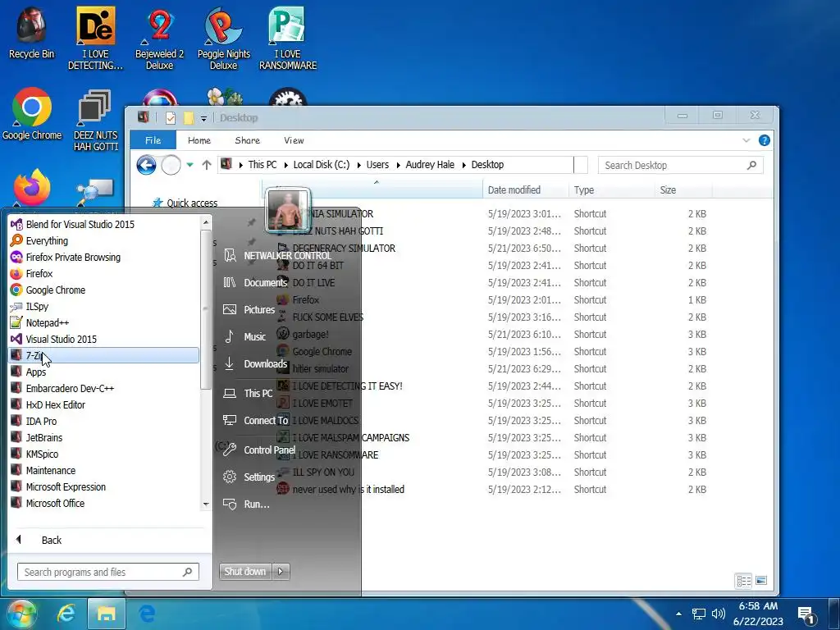Open ILSpy from the programs list
This screenshot has height=630, width=840.
[x=104, y=307]
